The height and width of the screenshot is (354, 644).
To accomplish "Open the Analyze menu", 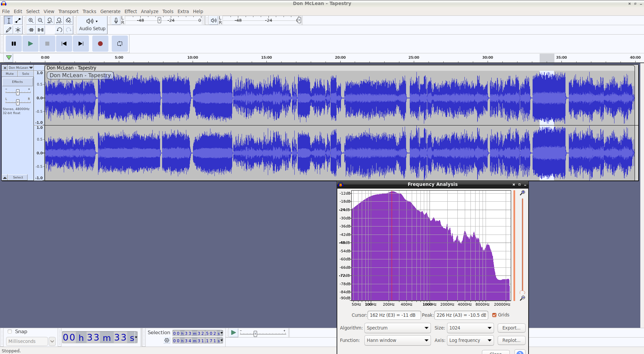I will coord(150,11).
